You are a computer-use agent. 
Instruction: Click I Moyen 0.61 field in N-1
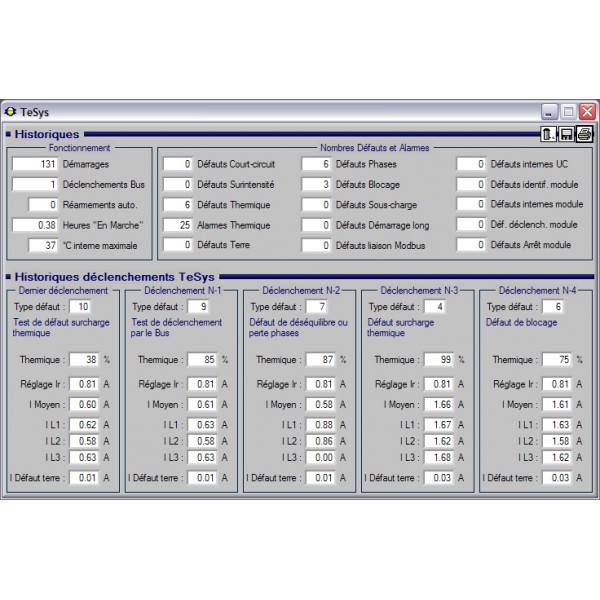(x=202, y=404)
